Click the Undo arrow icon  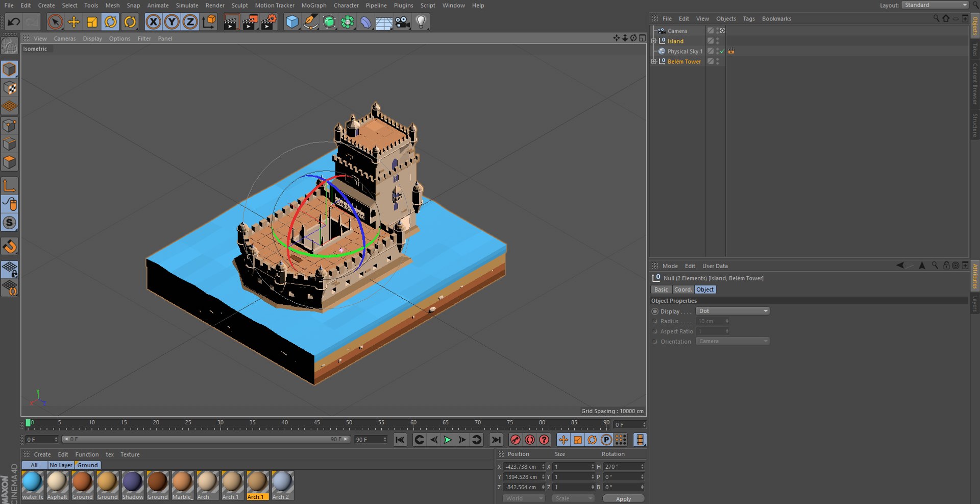[14, 22]
